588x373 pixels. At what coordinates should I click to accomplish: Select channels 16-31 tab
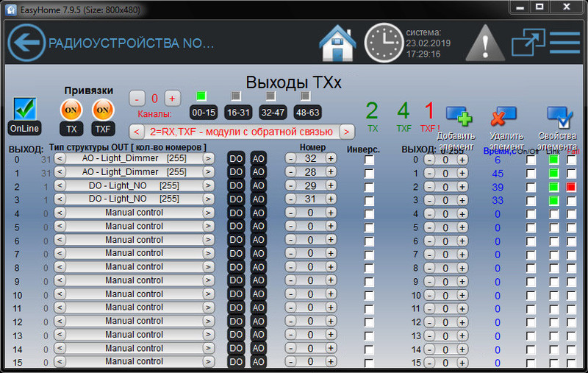tap(238, 113)
